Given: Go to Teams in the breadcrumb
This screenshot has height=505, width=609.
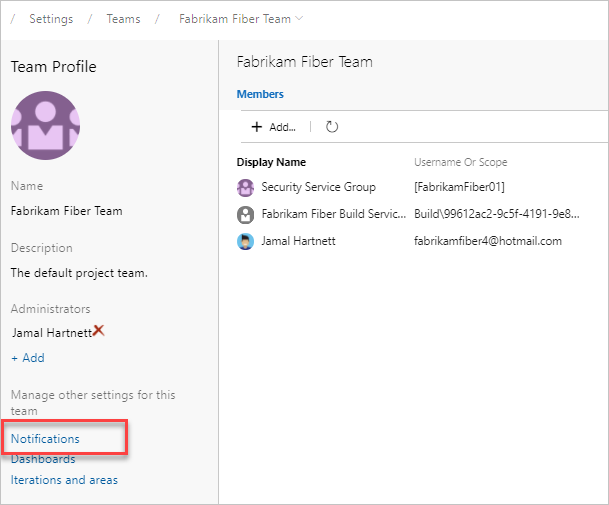Looking at the screenshot, I should tap(124, 19).
